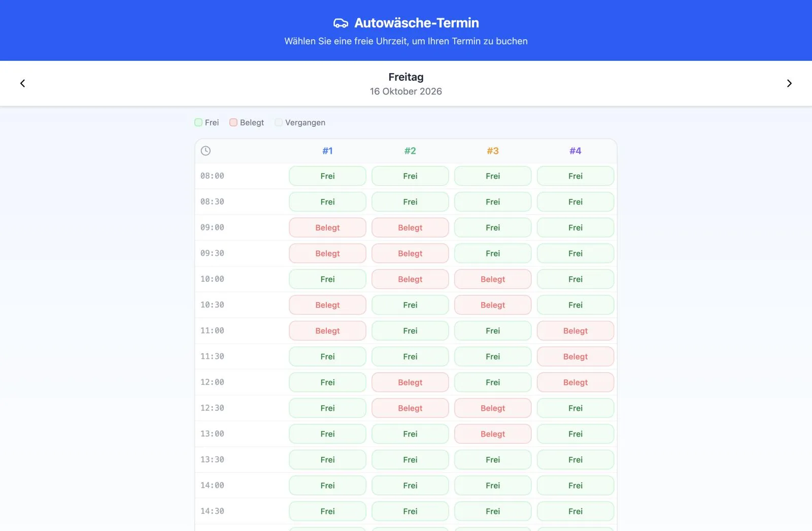Image resolution: width=812 pixels, height=531 pixels.
Task: Book the 13:30 Frei slot in bay #1
Action: pos(327,460)
